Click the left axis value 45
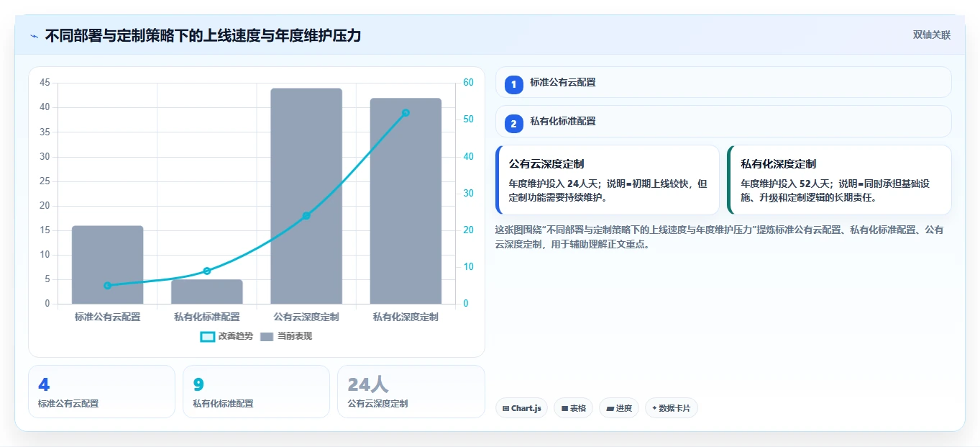 point(45,83)
